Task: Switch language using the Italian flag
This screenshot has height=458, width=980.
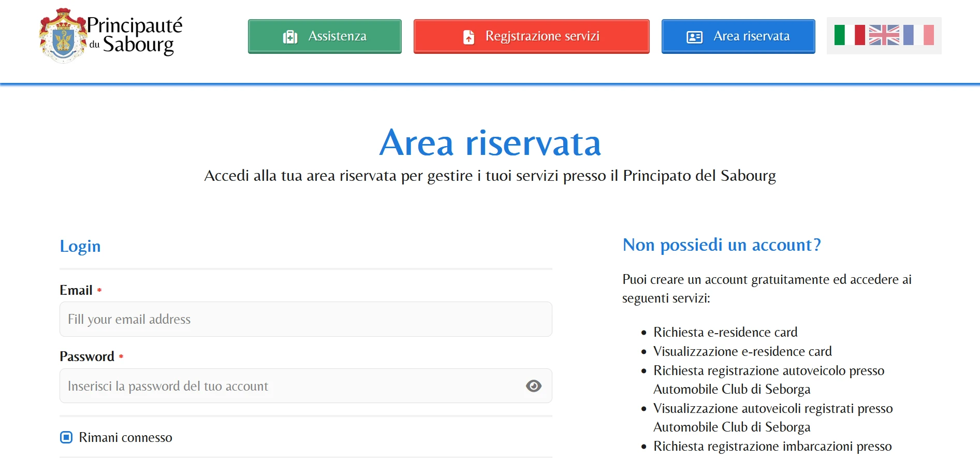Action: click(x=849, y=35)
